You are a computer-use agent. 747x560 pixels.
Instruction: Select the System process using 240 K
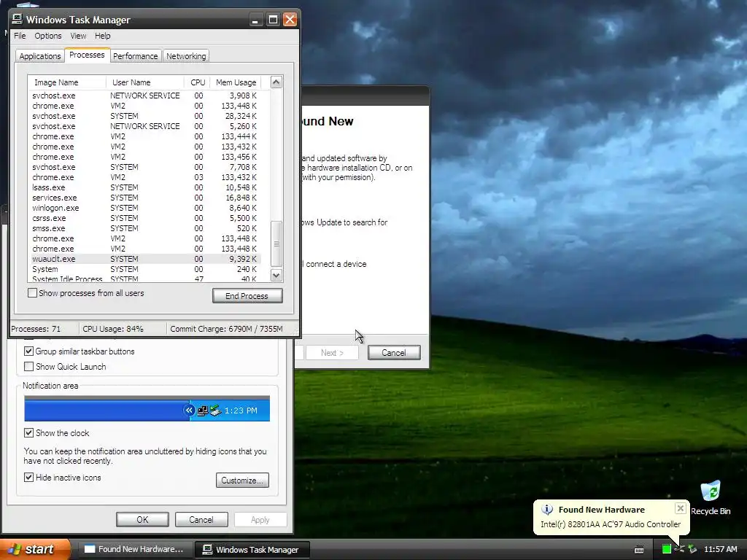pyautogui.click(x=146, y=269)
